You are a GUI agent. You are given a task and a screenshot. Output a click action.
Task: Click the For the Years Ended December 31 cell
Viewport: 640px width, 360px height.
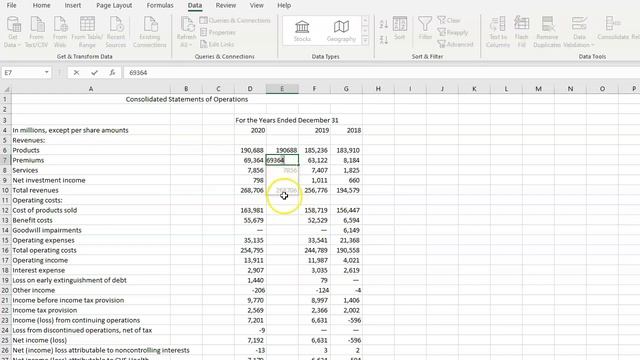pyautogui.click(x=287, y=120)
